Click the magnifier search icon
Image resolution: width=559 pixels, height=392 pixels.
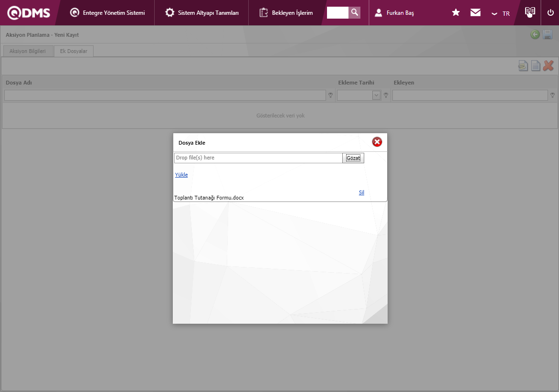point(354,12)
